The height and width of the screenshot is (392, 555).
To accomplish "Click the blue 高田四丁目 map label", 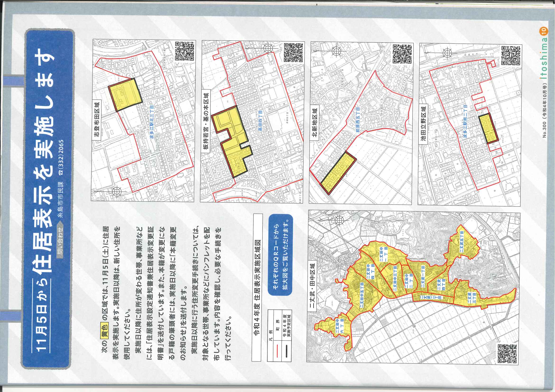I will (260, 121).
